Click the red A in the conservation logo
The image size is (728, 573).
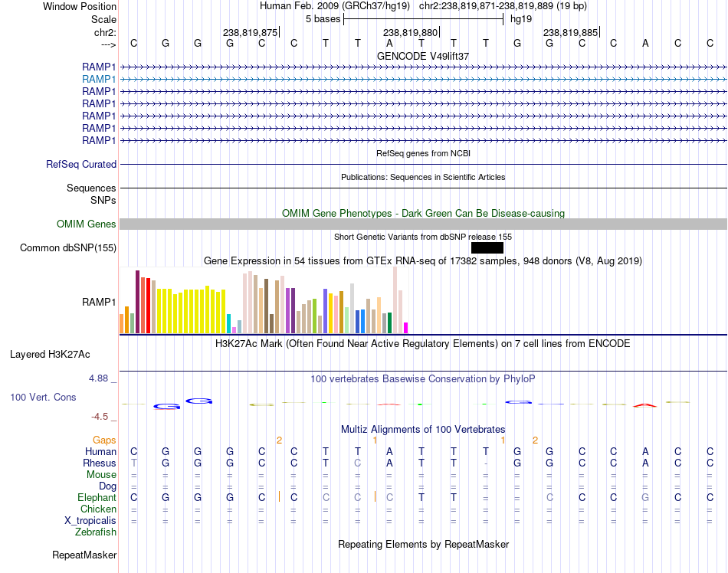645,405
